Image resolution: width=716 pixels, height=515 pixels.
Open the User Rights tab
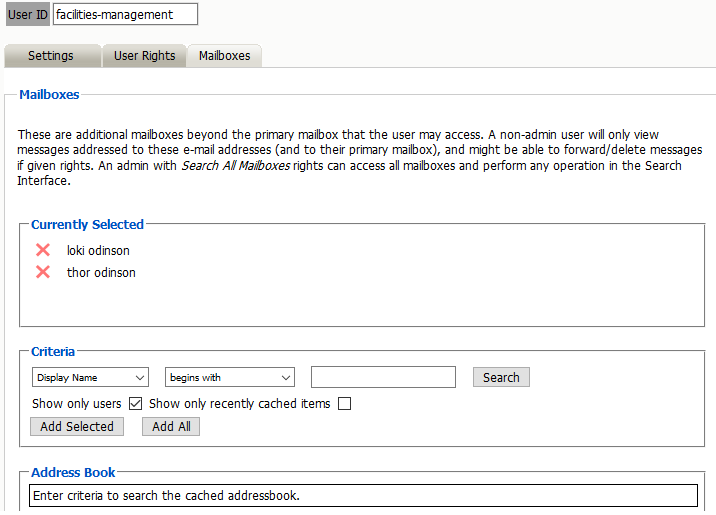144,56
